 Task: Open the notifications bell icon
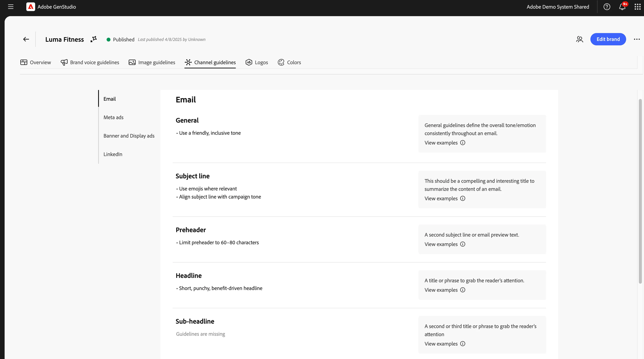click(x=622, y=7)
